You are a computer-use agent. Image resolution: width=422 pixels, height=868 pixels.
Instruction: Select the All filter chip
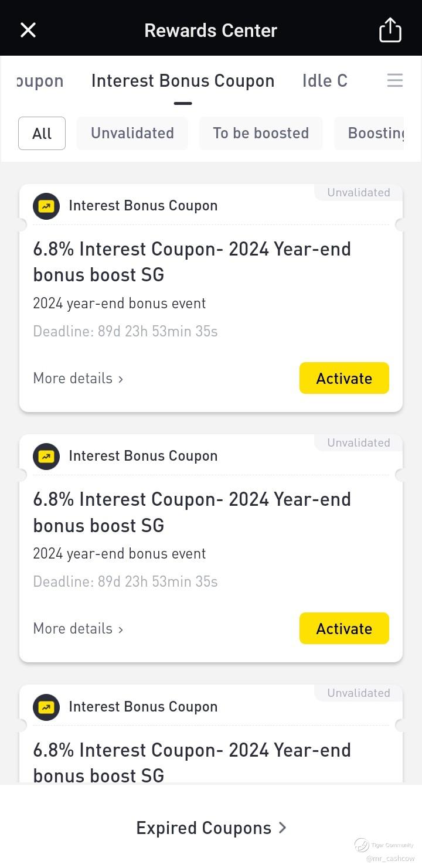point(42,134)
